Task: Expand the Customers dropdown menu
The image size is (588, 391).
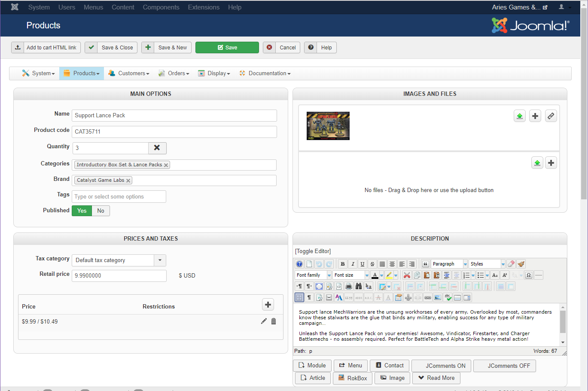Action: [x=129, y=73]
